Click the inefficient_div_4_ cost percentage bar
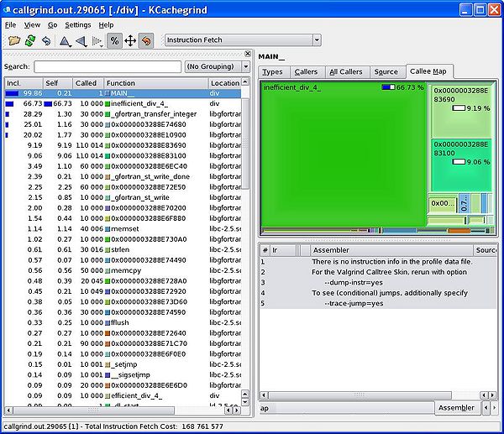The height and width of the screenshot is (434, 504). [x=387, y=87]
